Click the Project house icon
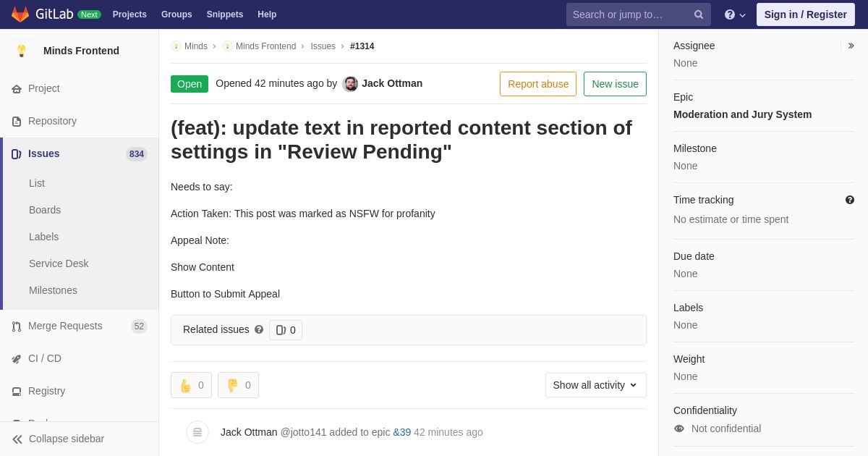868x456 pixels. [x=17, y=89]
